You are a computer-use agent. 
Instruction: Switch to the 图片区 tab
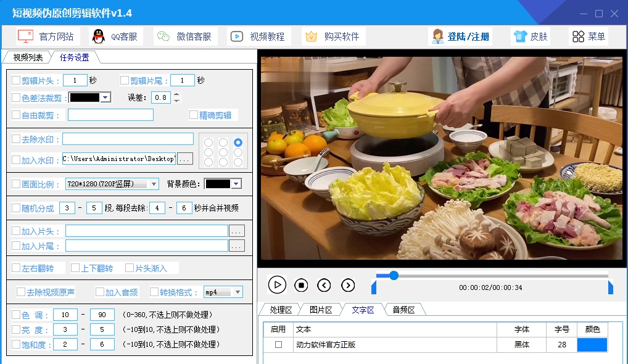tap(320, 310)
